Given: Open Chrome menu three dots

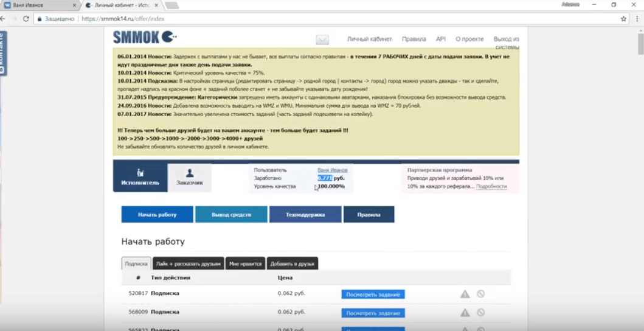Looking at the screenshot, I should 637,19.
